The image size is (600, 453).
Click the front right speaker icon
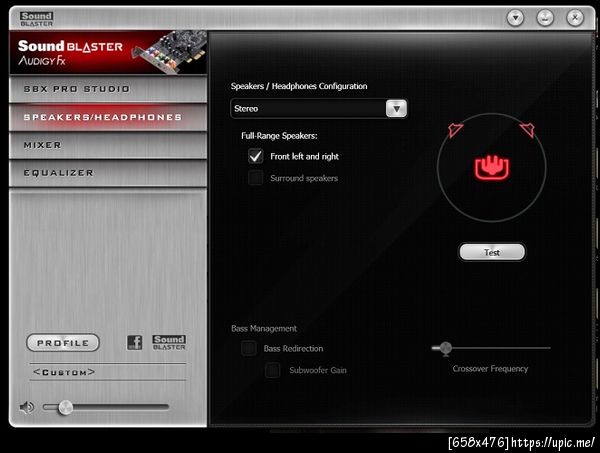tap(528, 130)
